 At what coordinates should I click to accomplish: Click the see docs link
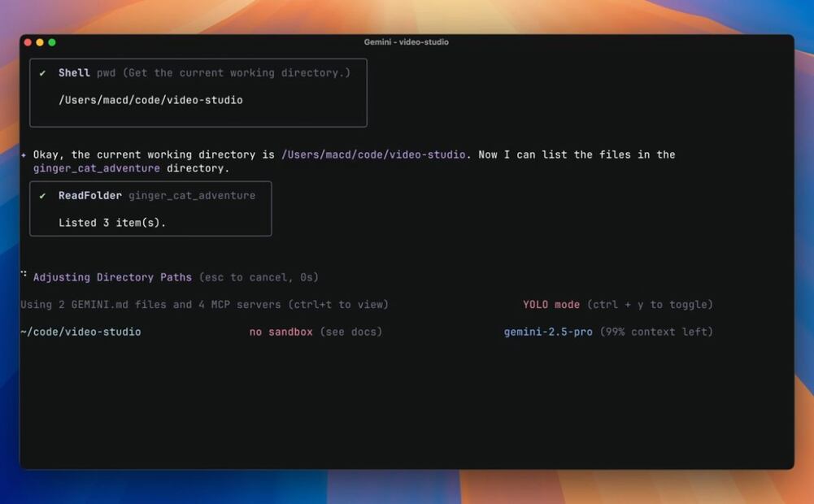350,332
